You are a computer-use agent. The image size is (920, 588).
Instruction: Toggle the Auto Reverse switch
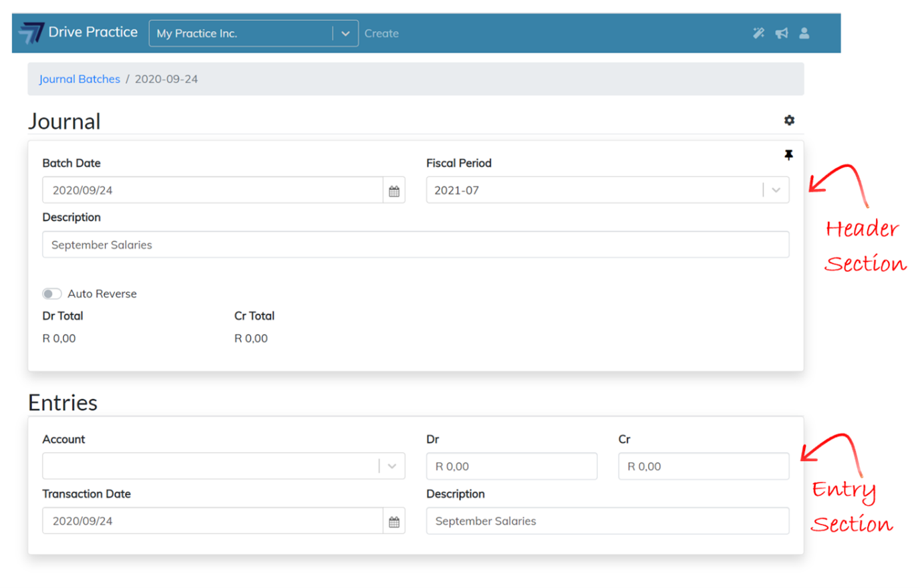click(51, 294)
